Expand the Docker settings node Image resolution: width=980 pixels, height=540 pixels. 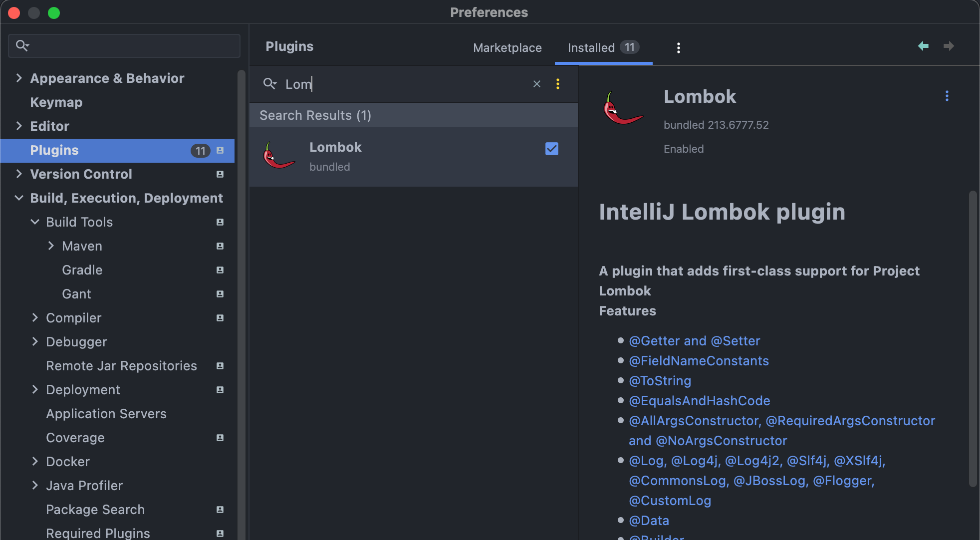(x=35, y=462)
